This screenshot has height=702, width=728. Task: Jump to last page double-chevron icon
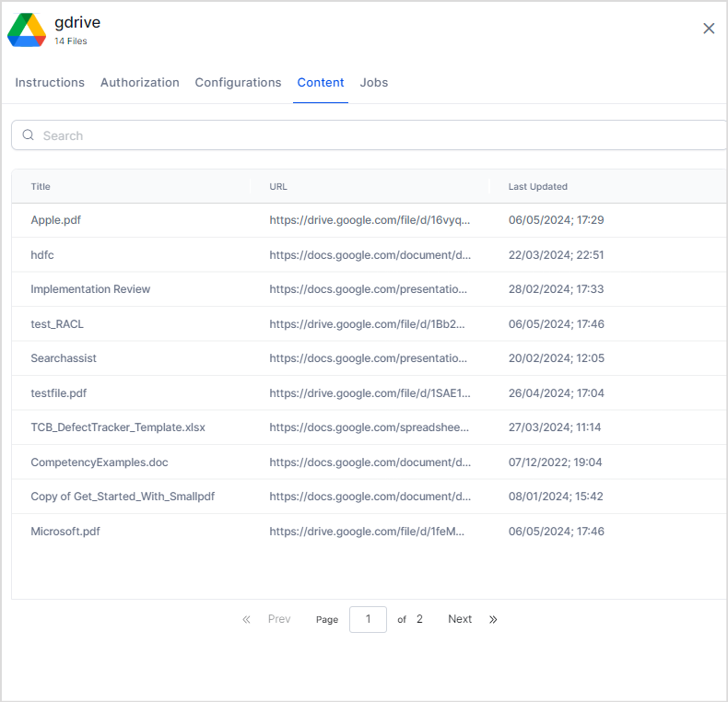click(493, 619)
